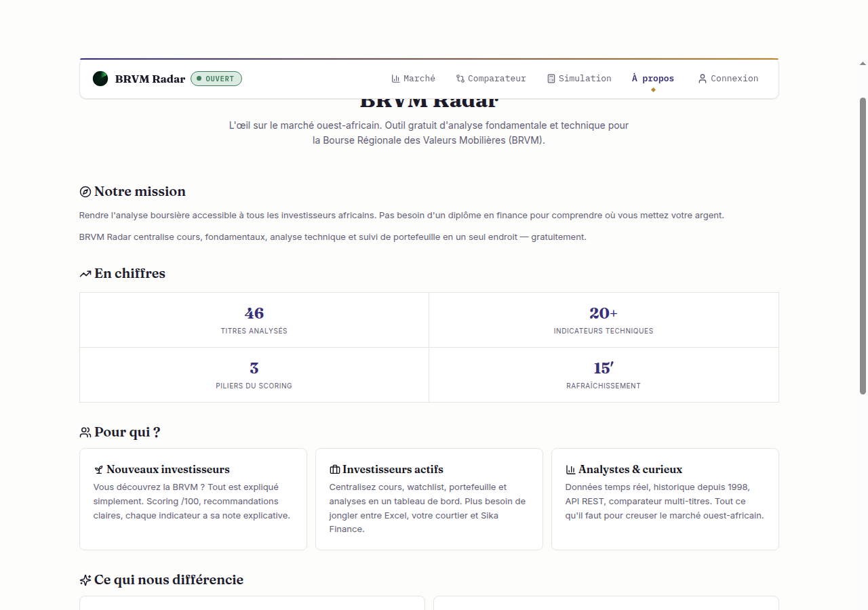
Task: Select the À propos navigation tab
Action: pos(653,79)
